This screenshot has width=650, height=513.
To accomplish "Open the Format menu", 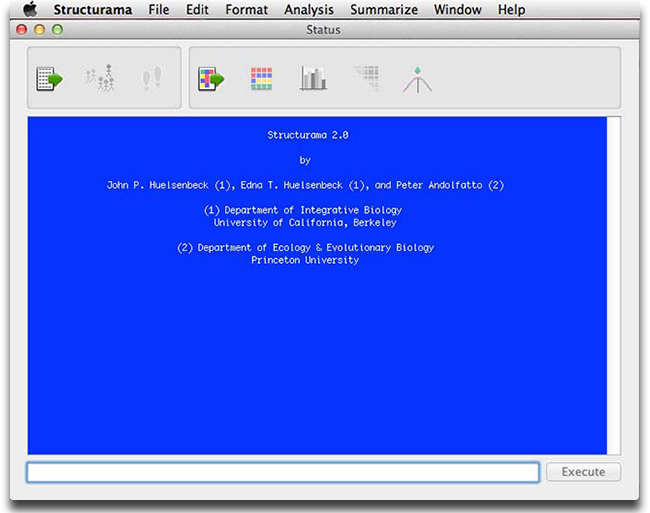I will point(246,10).
